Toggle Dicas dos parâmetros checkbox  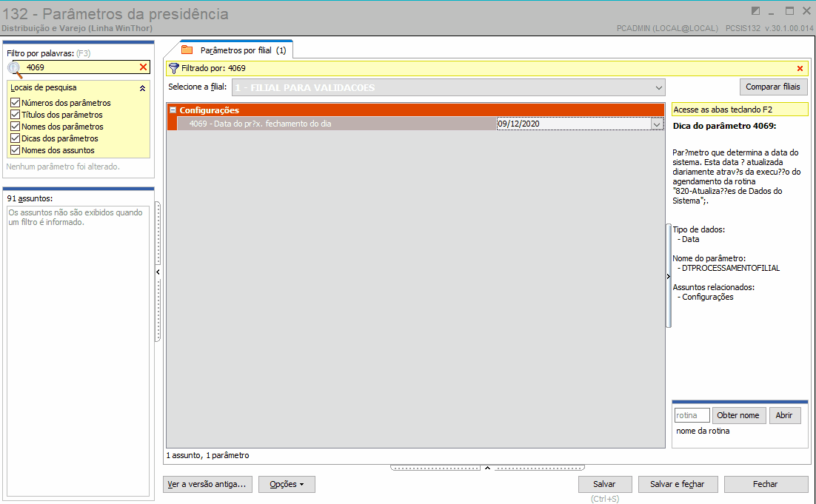pos(15,138)
